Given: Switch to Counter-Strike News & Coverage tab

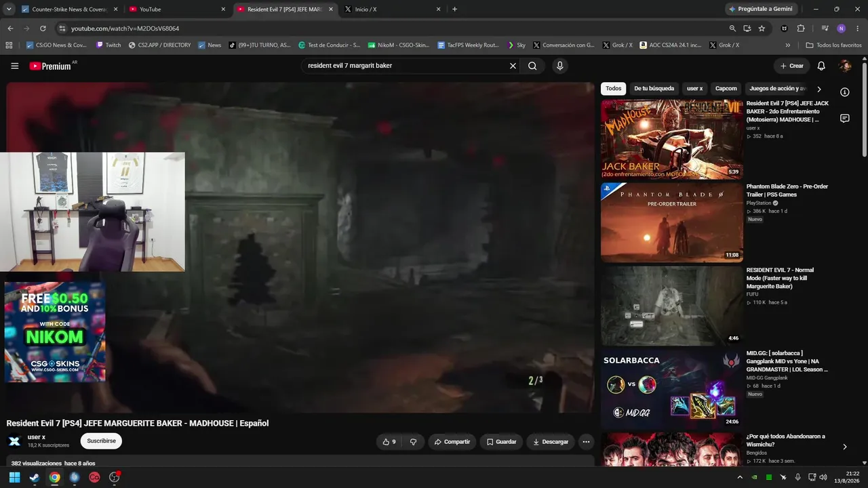Looking at the screenshot, I should (71, 9).
